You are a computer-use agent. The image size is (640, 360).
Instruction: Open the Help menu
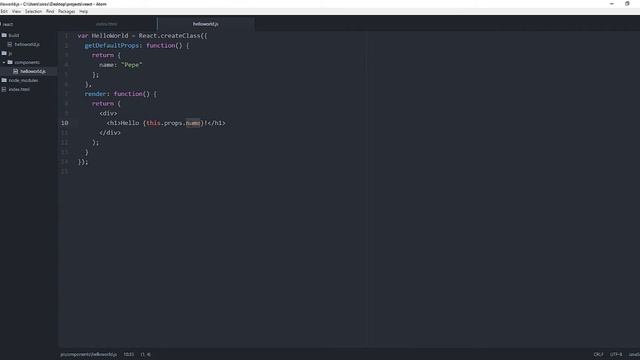[x=84, y=11]
